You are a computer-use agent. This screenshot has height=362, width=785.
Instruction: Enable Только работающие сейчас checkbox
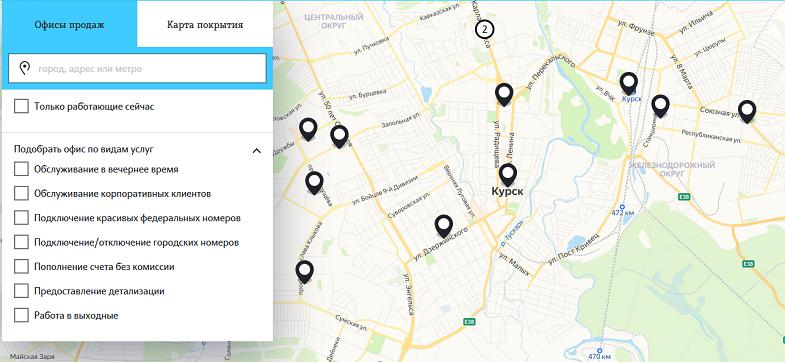[21, 106]
